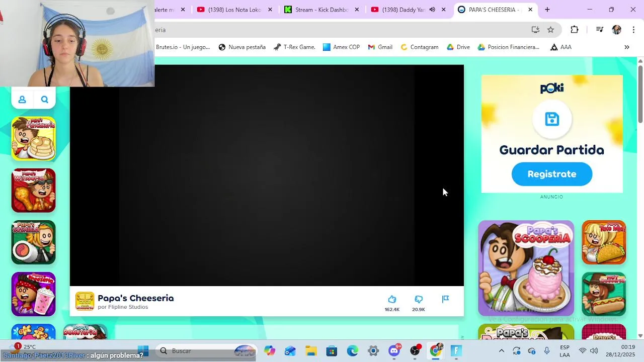Open Papa's Hot Doggeria game thumbnail
Viewport: 644px width, 362px height.
[604, 294]
